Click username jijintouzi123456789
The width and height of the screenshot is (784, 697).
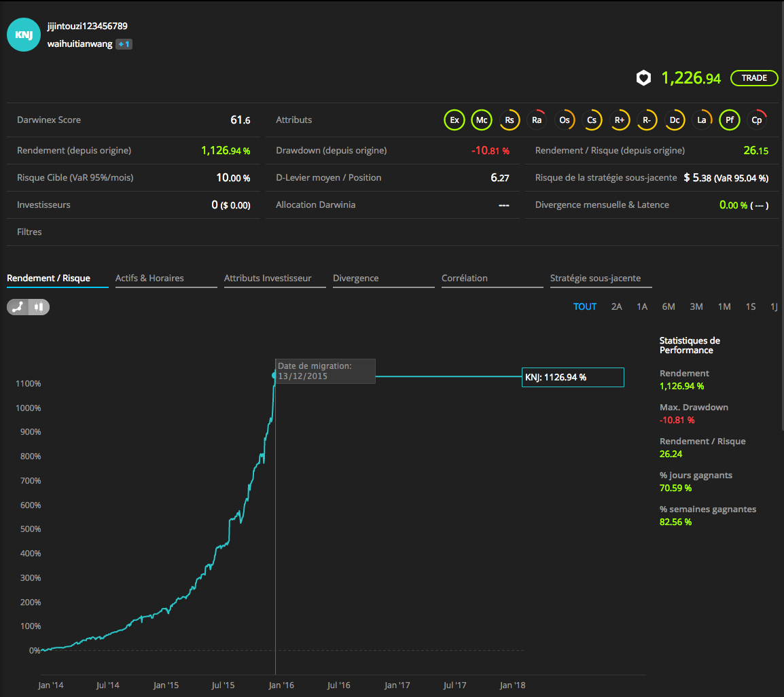(88, 26)
